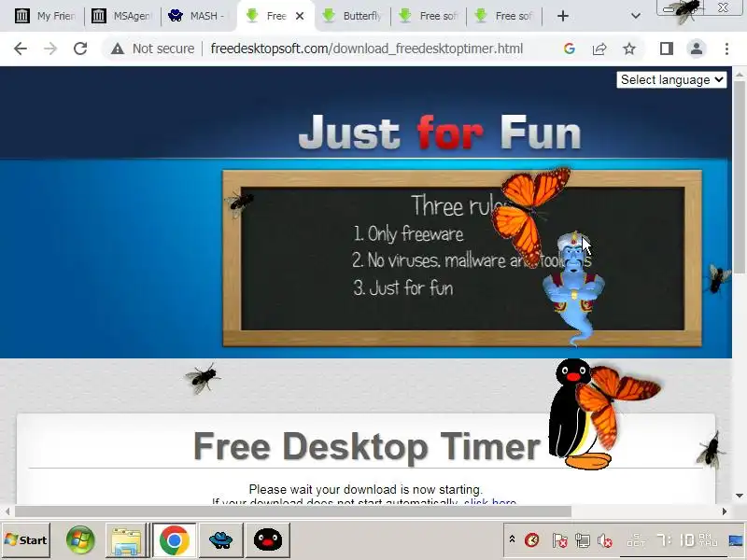The image size is (747, 560).
Task: Click the '3. Just for fun' rule text
Action: click(x=403, y=287)
